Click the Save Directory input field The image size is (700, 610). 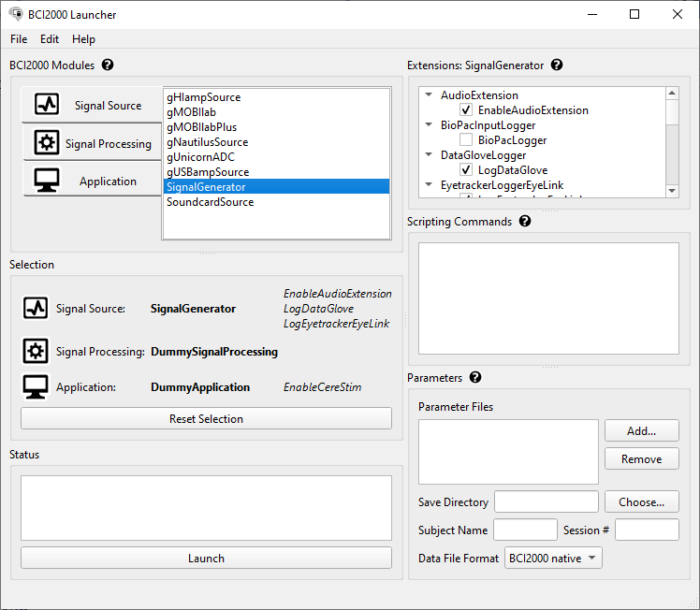point(547,502)
